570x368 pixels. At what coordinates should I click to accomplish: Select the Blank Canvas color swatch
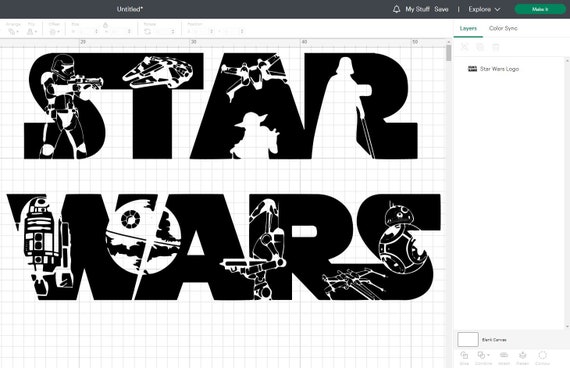coord(468,339)
